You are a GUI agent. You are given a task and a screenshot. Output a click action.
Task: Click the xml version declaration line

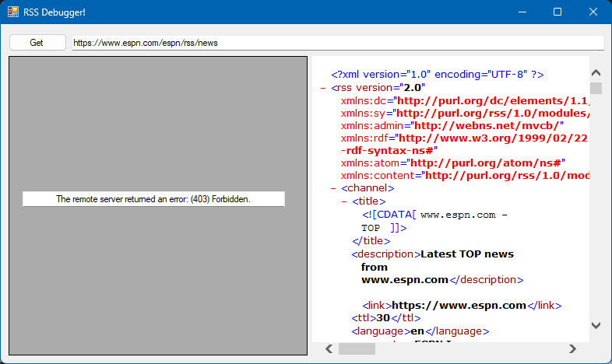(437, 75)
